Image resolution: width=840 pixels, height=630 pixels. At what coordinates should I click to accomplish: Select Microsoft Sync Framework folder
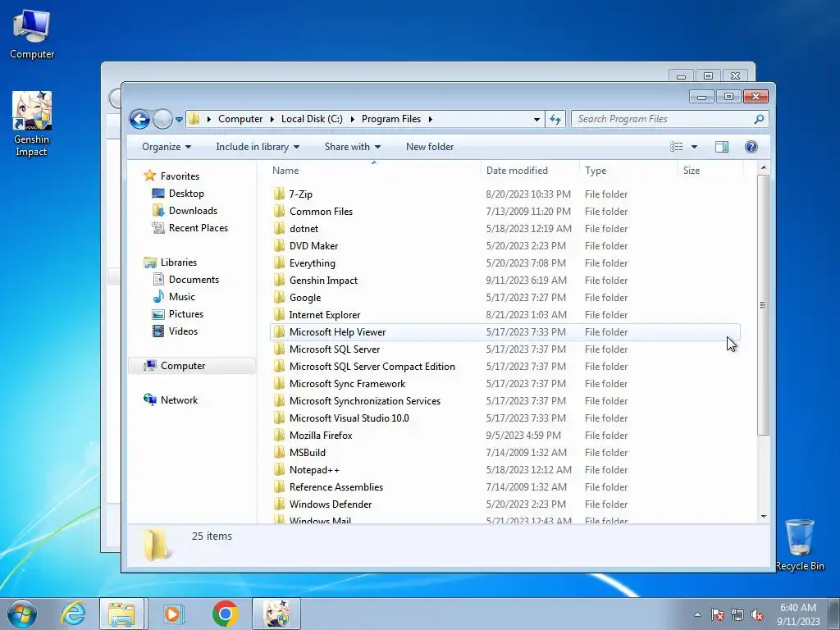coord(347,384)
